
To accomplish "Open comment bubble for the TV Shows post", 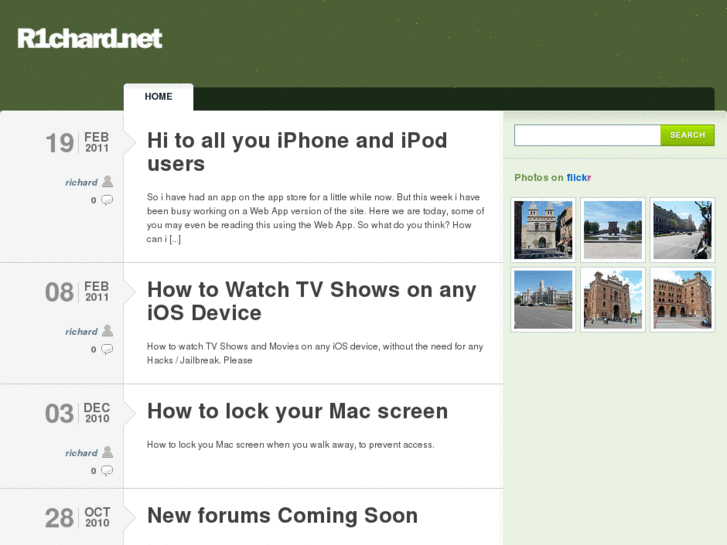I will coord(107,349).
